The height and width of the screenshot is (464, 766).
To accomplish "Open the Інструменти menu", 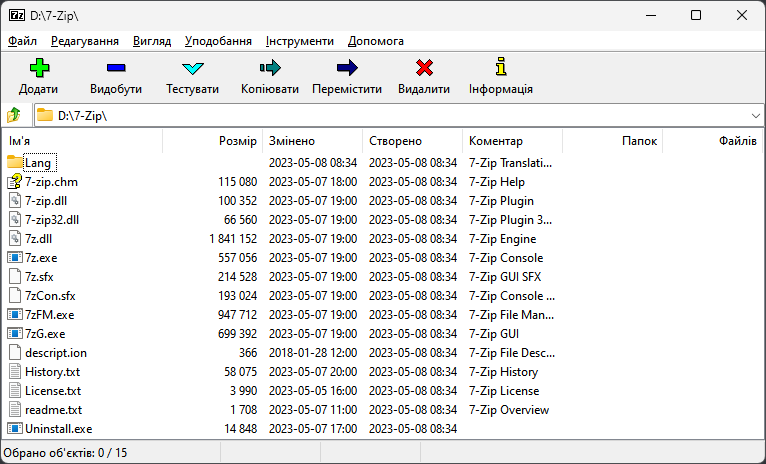I will 300,41.
